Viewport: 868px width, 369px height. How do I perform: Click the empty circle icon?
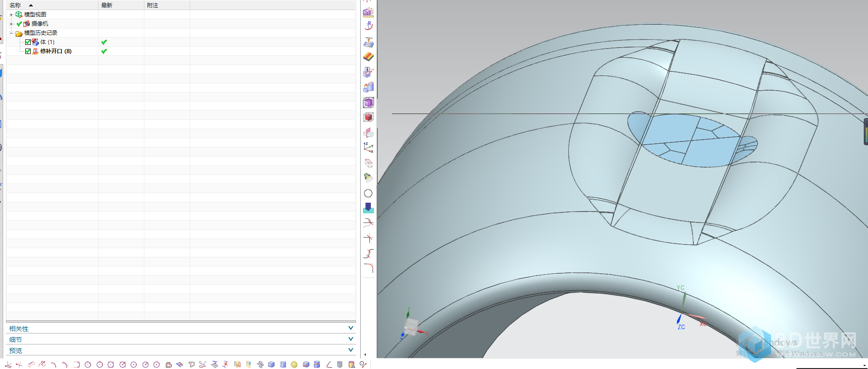368,193
